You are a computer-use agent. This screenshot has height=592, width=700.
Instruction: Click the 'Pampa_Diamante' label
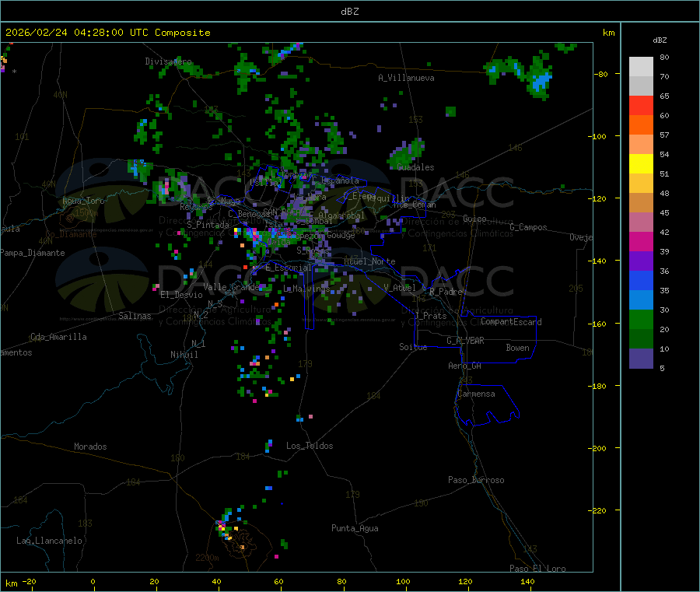click(33, 253)
